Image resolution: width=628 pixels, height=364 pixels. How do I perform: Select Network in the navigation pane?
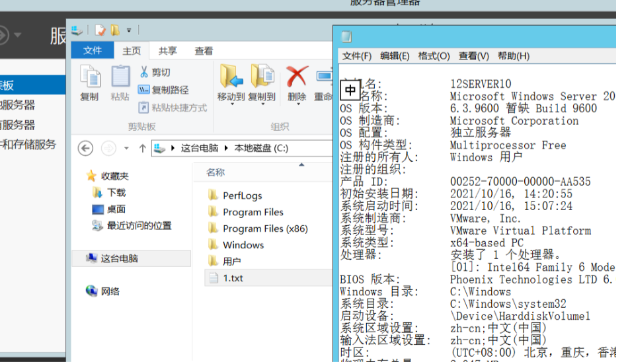(103, 291)
